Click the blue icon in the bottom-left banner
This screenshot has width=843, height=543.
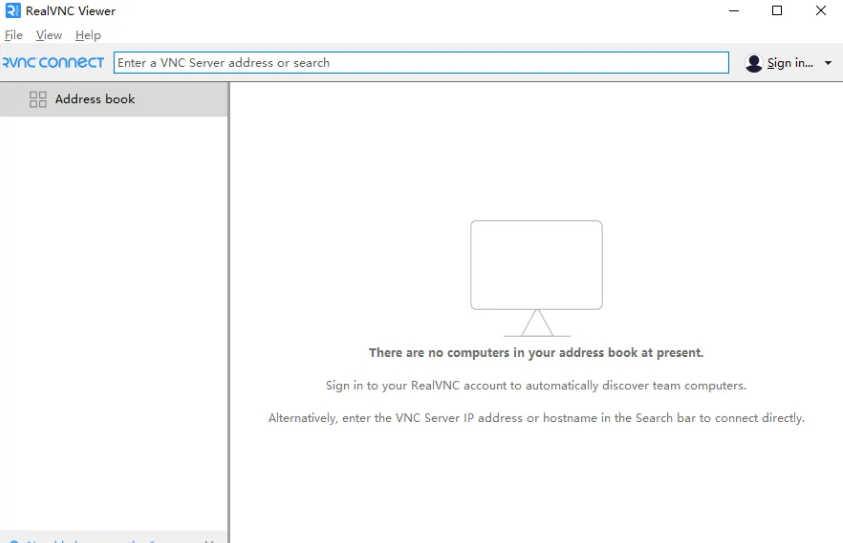14,541
